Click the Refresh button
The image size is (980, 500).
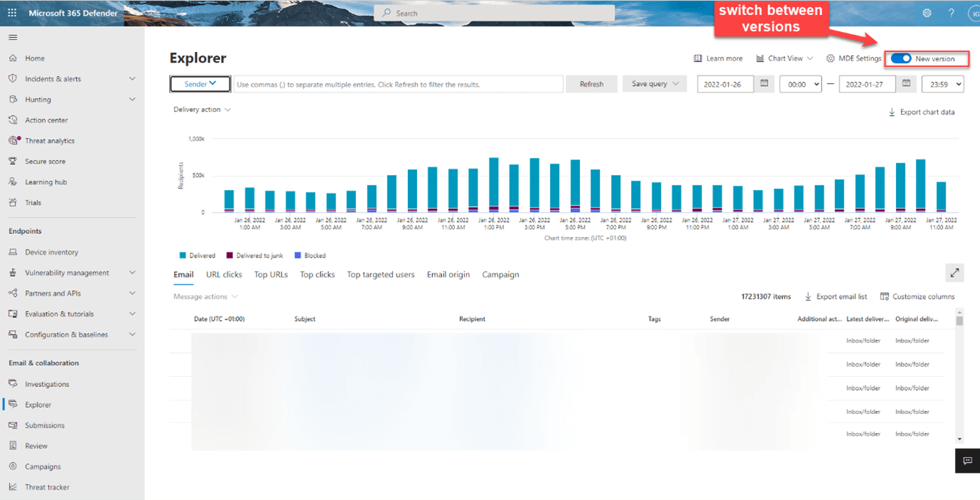pyautogui.click(x=591, y=83)
